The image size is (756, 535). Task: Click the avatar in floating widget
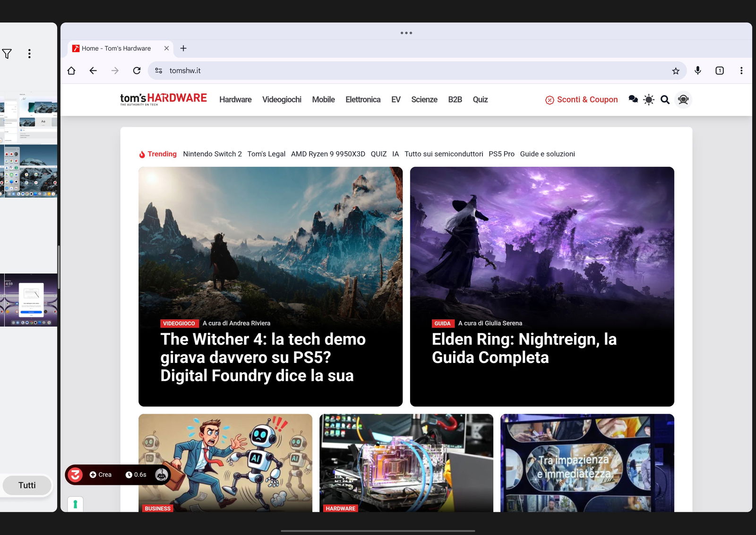click(162, 475)
